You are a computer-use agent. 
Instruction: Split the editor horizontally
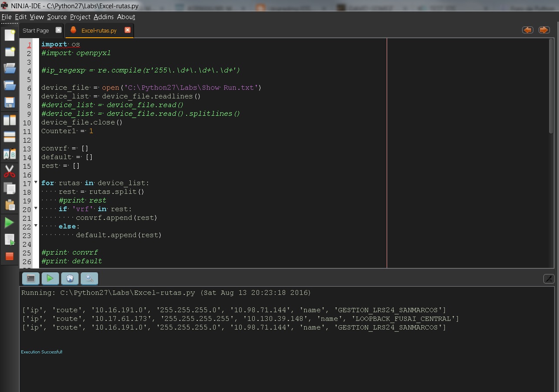[x=10, y=137]
